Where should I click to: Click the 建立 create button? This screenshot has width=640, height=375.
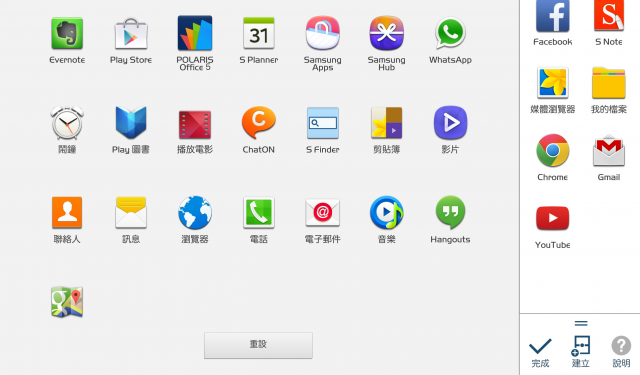coord(580,351)
